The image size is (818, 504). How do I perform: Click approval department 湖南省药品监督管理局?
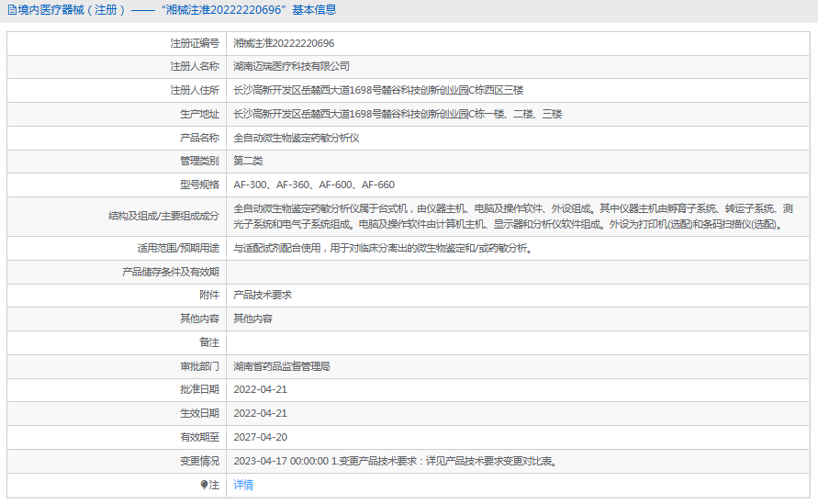click(282, 366)
